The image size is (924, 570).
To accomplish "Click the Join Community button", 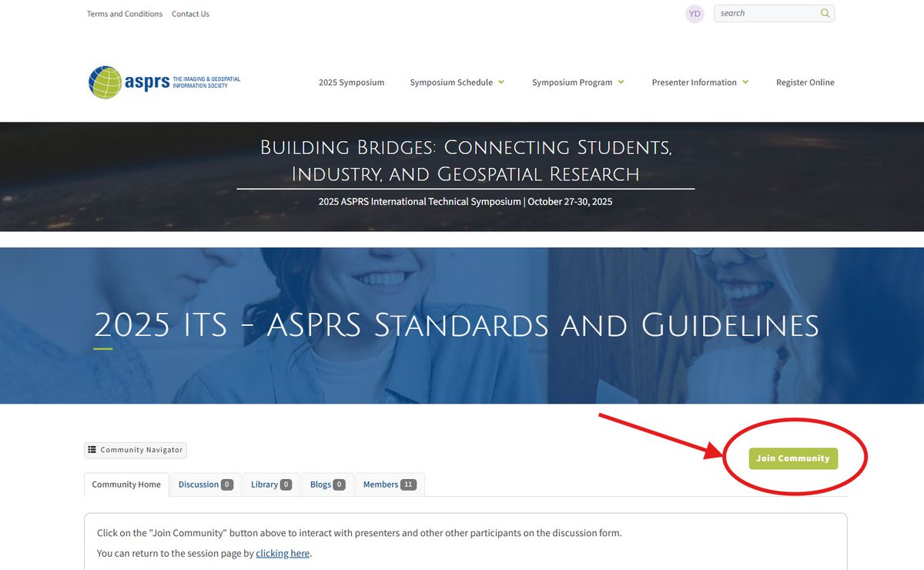I will 793,458.
